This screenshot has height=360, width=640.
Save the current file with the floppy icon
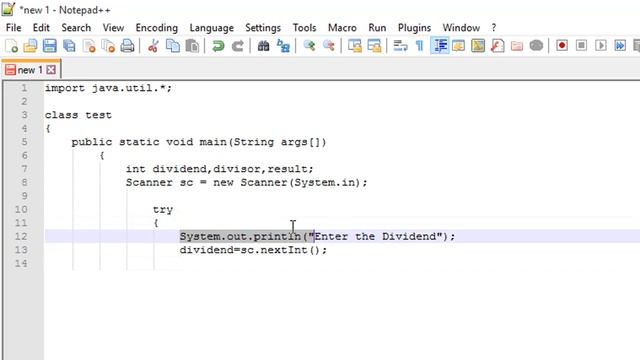pos(50,46)
